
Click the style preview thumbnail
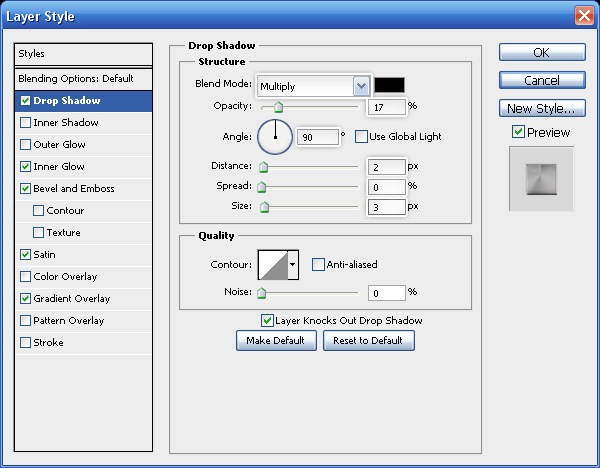541,178
